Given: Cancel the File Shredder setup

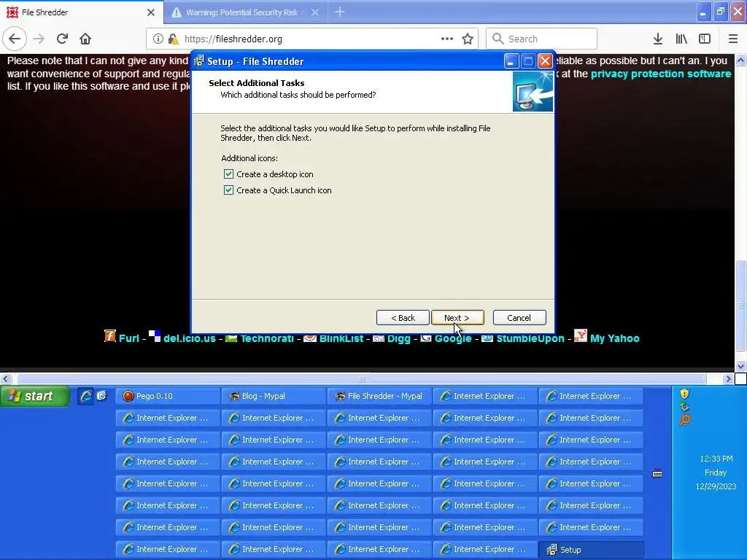Looking at the screenshot, I should [x=519, y=318].
